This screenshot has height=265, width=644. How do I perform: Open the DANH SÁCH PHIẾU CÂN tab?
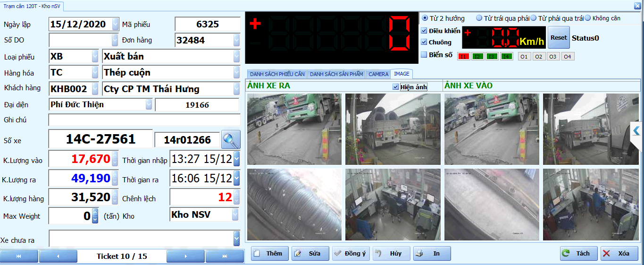(277, 74)
